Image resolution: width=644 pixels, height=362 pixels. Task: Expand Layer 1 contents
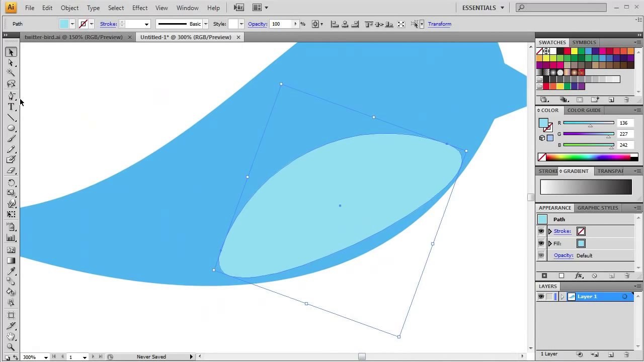click(x=562, y=297)
